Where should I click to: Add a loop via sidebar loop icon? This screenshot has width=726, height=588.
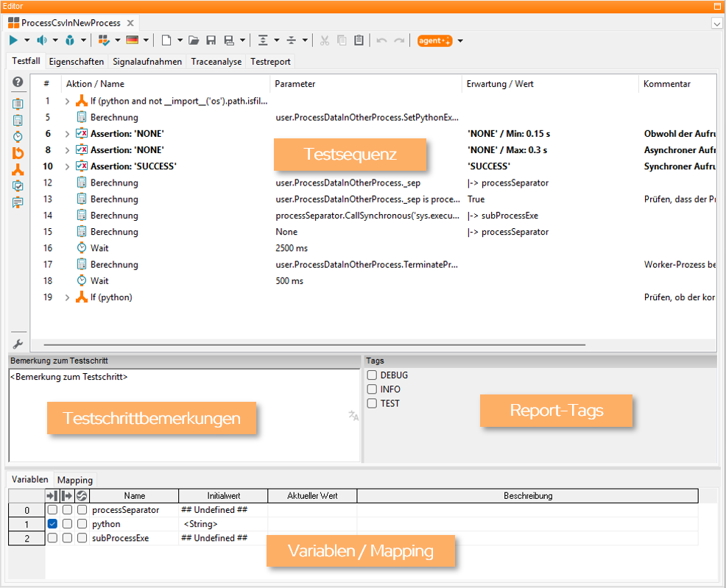point(18,153)
